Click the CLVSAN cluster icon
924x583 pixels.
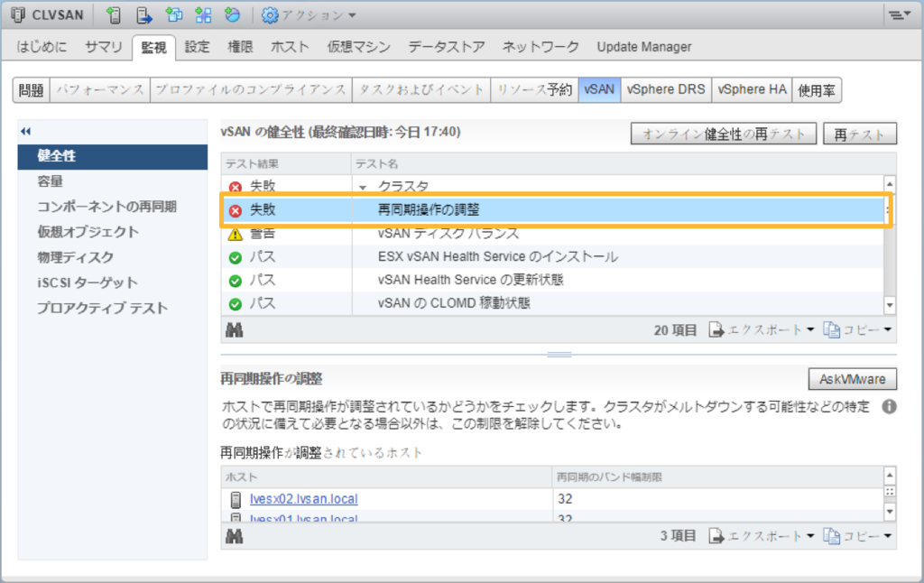point(18,14)
